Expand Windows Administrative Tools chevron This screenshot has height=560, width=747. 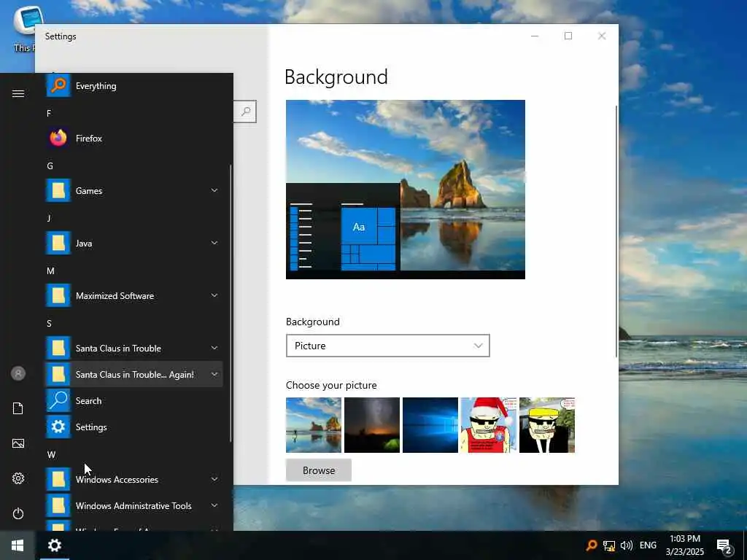214,505
